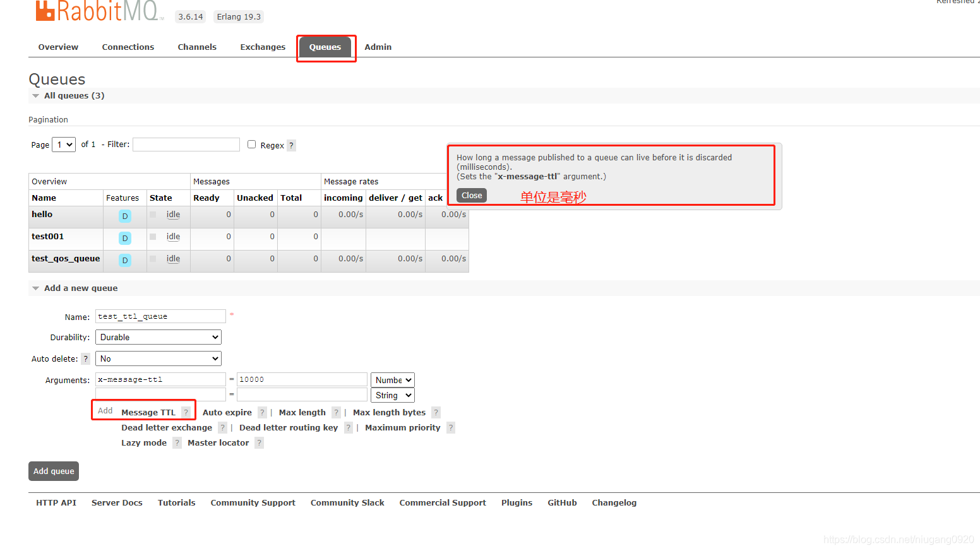Add the Max length argument
The width and height of the screenshot is (980, 551).
coord(302,413)
